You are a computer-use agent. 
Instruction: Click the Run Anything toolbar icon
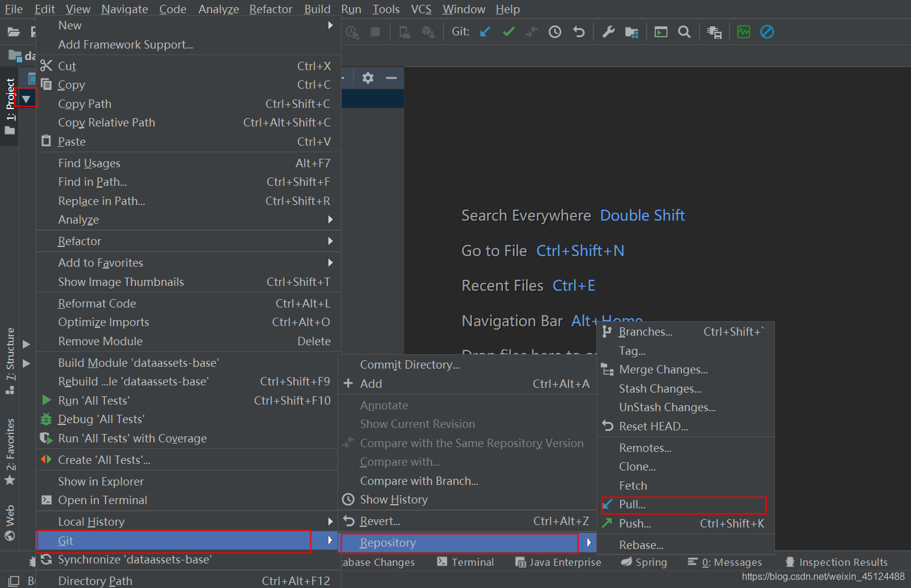[661, 32]
